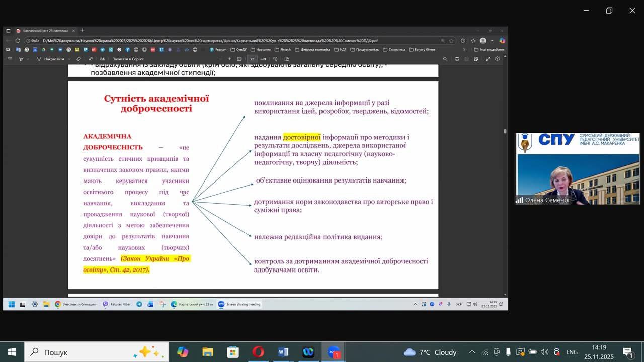The width and height of the screenshot is (644, 362).
Task: Launch Copilot from the Windows taskbar
Action: (x=183, y=352)
